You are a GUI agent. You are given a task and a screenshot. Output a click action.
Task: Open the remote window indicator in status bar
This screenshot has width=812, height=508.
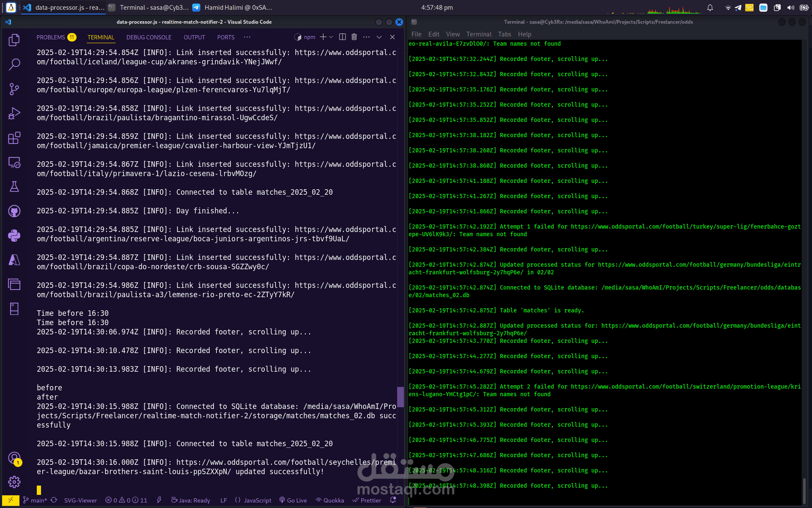coord(11,500)
